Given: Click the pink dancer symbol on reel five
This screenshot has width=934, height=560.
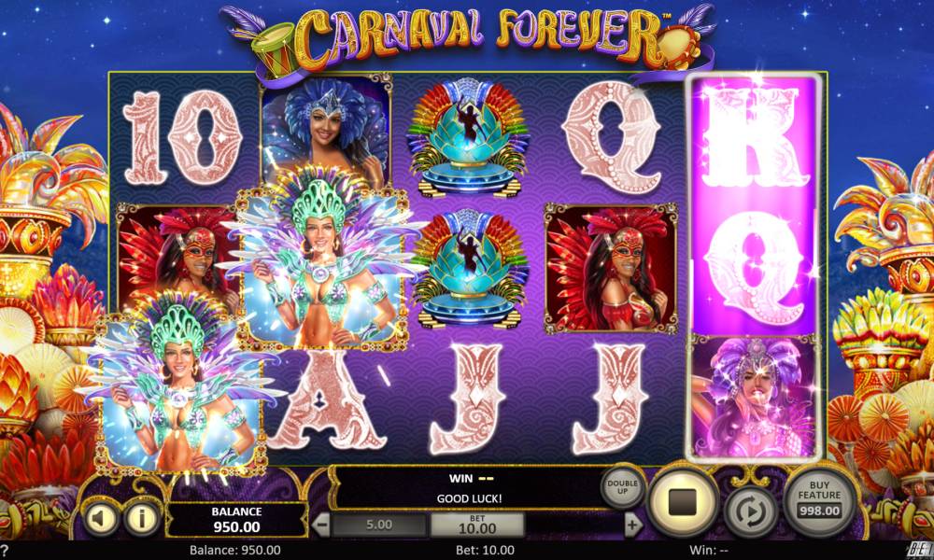Looking at the screenshot, I should click(754, 397).
